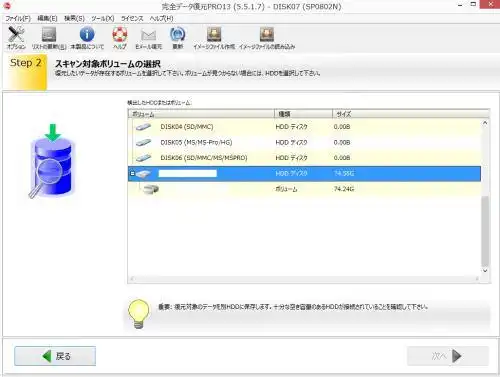This screenshot has height=377, width=500.
Task: Open the ヘルプ(H) menu
Action: pos(161,18)
